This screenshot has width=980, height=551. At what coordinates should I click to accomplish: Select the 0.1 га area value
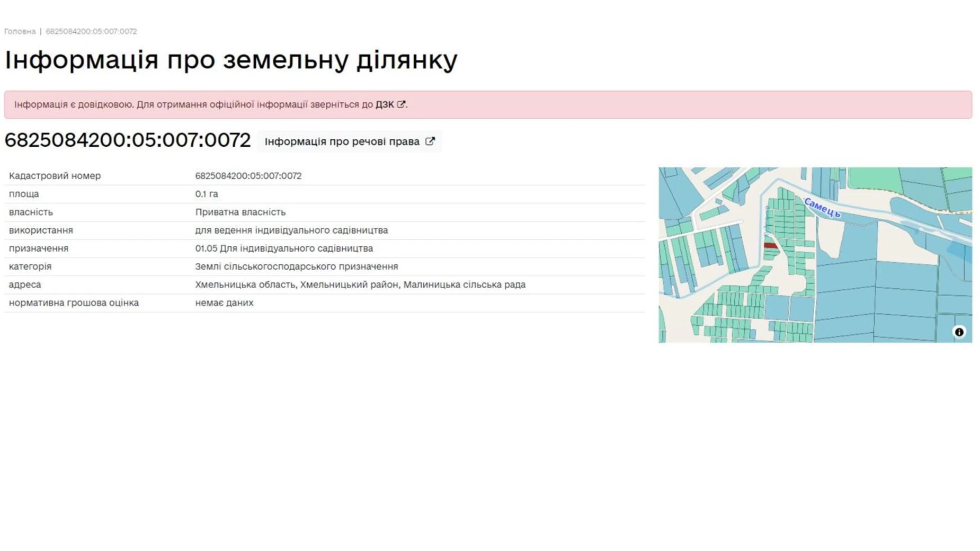[207, 194]
